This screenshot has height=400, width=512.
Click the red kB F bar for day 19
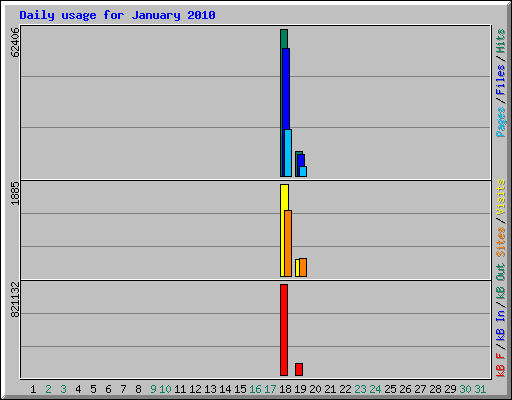(299, 369)
